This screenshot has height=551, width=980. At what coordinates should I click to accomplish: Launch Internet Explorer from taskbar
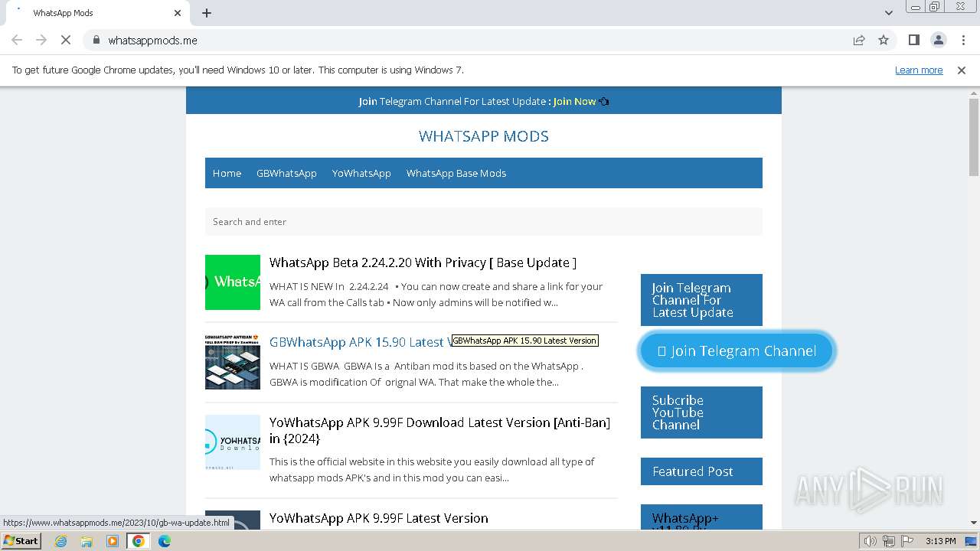pos(60,541)
